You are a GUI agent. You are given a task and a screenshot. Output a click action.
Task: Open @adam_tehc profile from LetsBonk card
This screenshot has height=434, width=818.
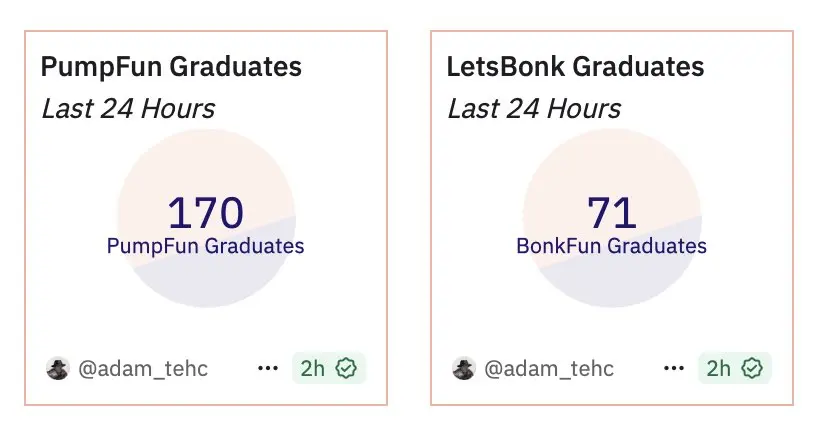(x=549, y=369)
